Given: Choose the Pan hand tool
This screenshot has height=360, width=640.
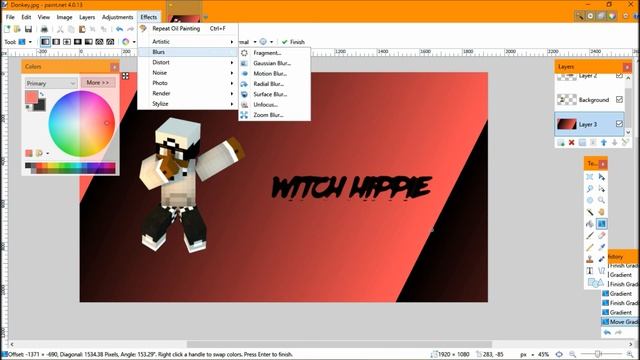Looking at the screenshot, I should [x=602, y=212].
